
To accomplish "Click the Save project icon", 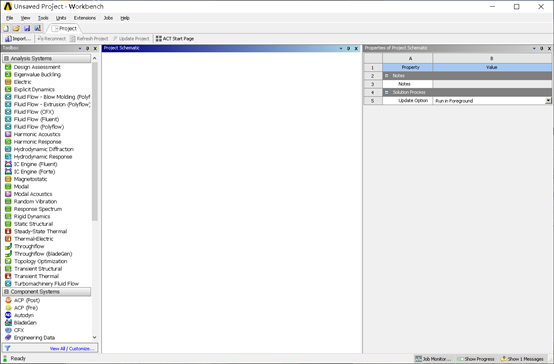I will tap(27, 28).
